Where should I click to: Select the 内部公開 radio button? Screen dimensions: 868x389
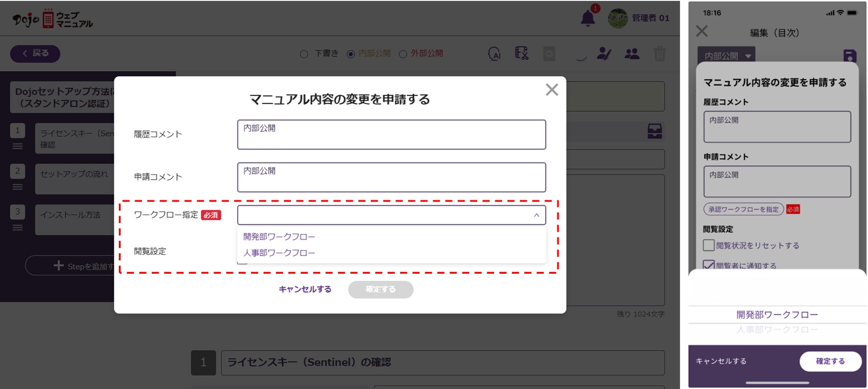(351, 54)
